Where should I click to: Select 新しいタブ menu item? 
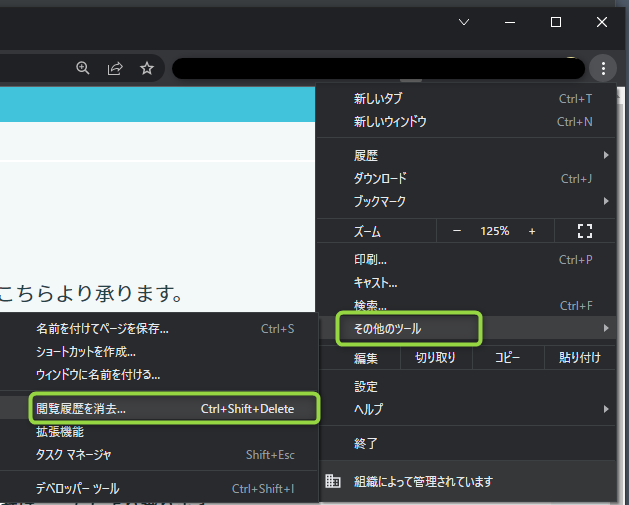click(x=466, y=99)
